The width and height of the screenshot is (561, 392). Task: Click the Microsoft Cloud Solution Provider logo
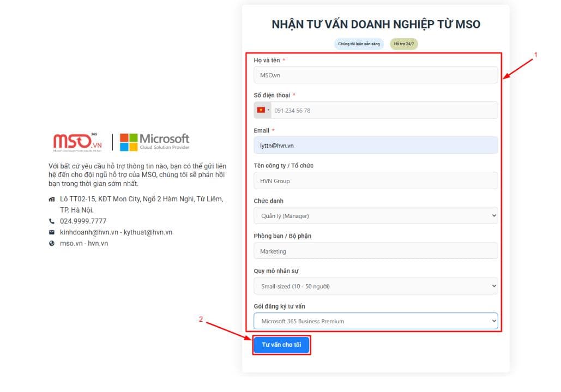155,142
